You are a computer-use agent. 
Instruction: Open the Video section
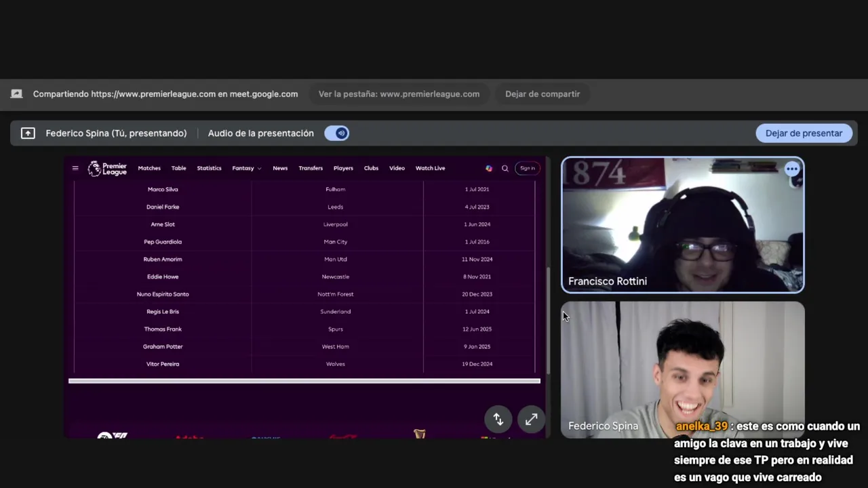397,168
